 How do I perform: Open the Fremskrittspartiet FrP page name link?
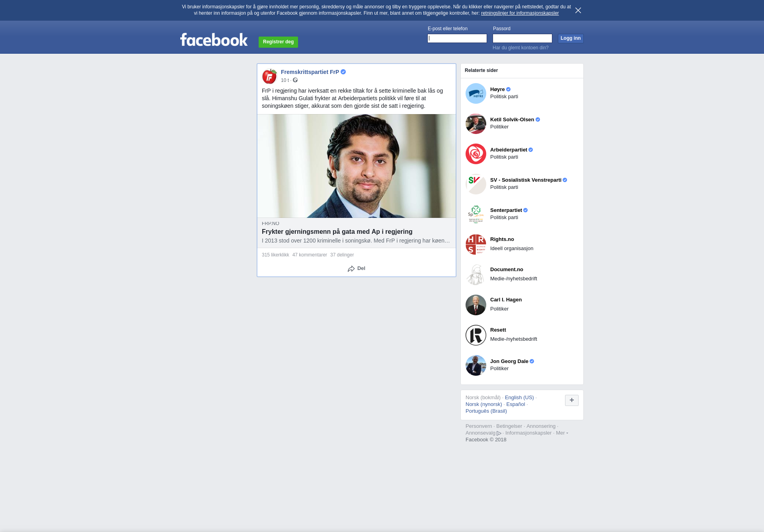point(310,72)
